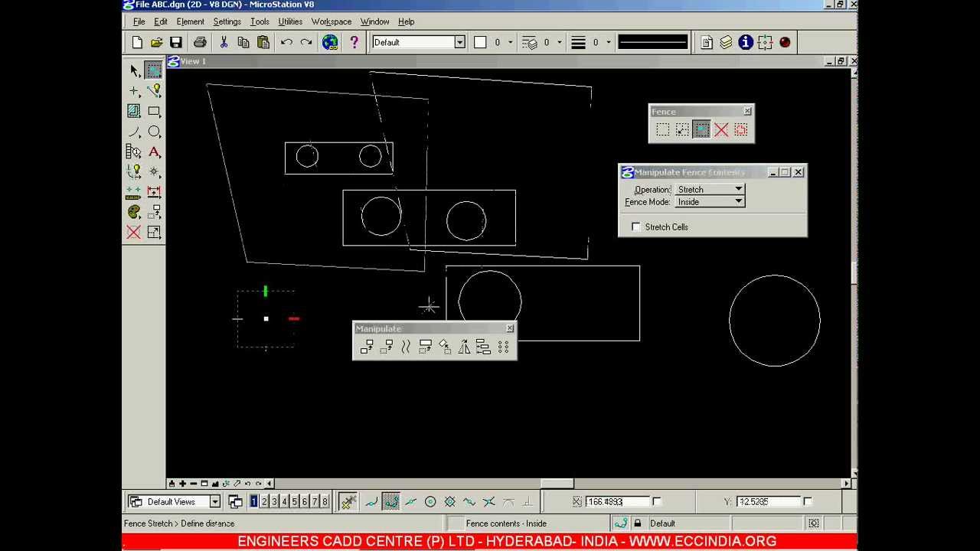Open the Utilities menu
Viewport: 980px width, 551px height.
(290, 21)
